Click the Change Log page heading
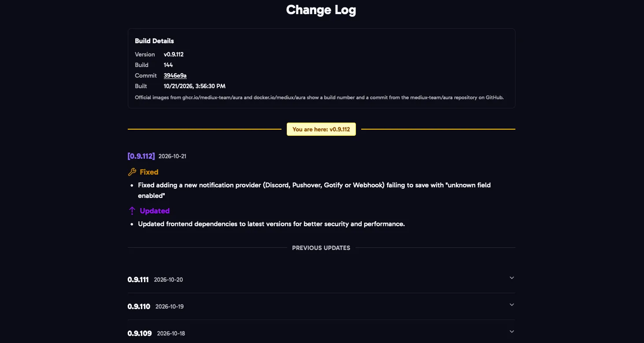This screenshot has height=343, width=644. tap(321, 10)
